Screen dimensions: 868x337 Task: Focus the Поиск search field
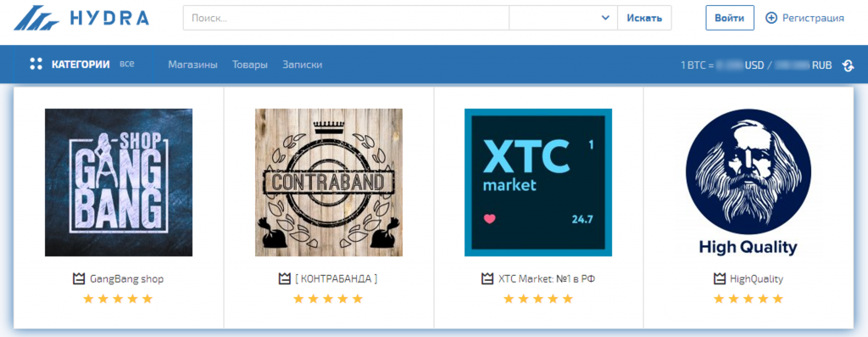click(346, 18)
